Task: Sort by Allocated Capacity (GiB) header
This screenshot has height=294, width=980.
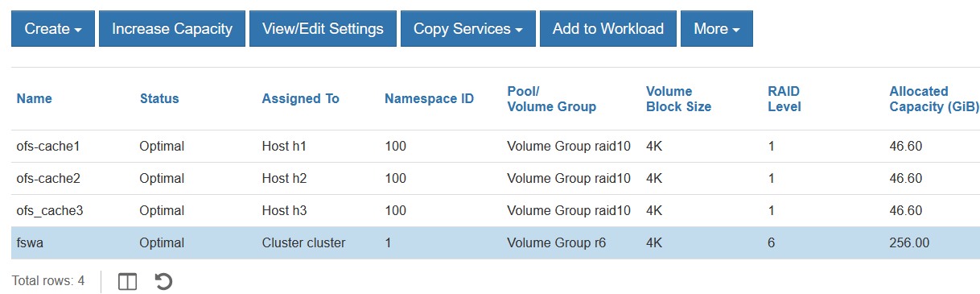Action: click(x=934, y=98)
